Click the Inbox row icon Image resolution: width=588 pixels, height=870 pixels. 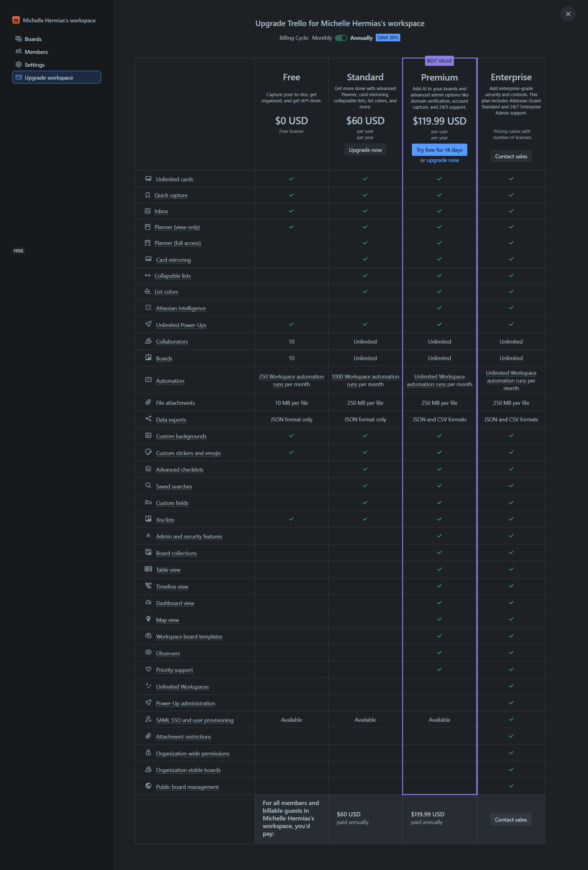[148, 211]
